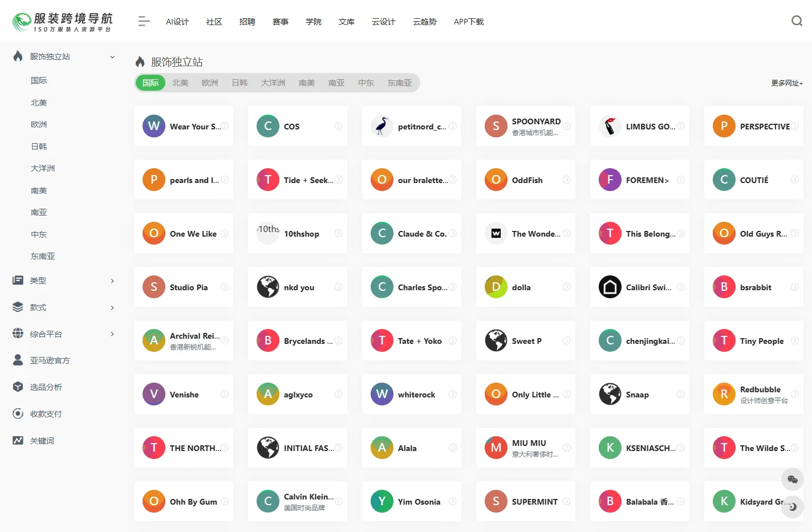Image resolution: width=812 pixels, height=532 pixels.
Task: Open the Calvin Klein site card
Action: pyautogui.click(x=298, y=501)
